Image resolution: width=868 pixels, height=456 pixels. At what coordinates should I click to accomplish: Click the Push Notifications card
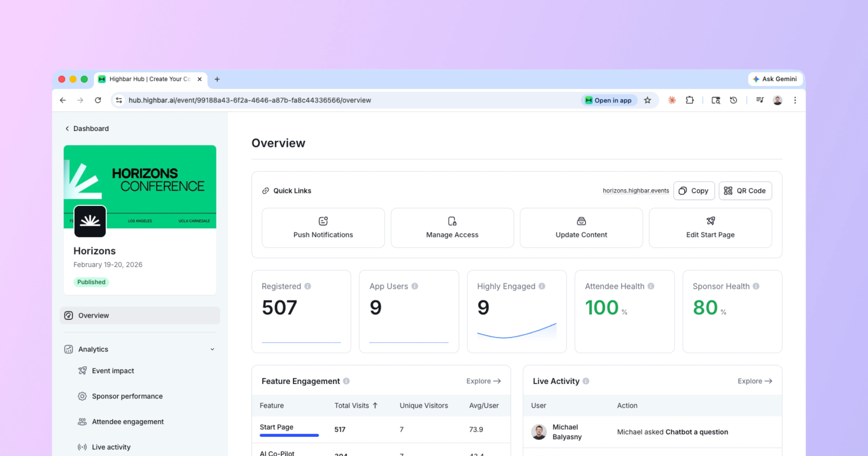[323, 228]
